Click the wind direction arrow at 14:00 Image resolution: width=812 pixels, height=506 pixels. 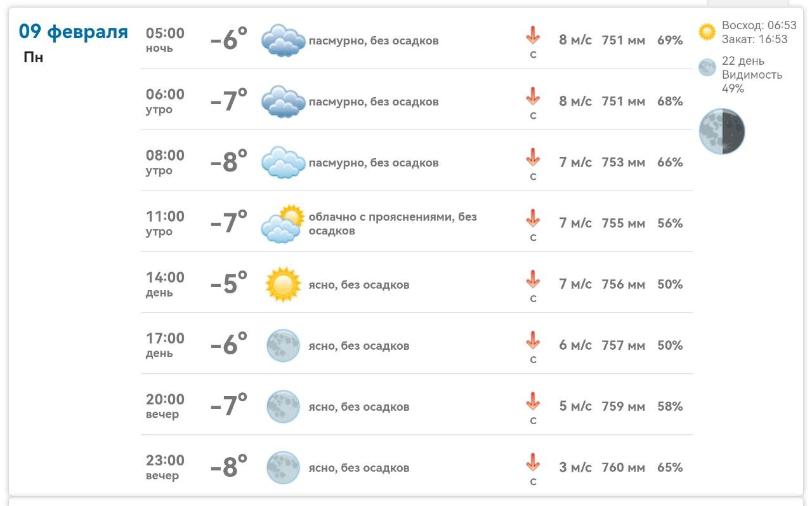pyautogui.click(x=533, y=279)
